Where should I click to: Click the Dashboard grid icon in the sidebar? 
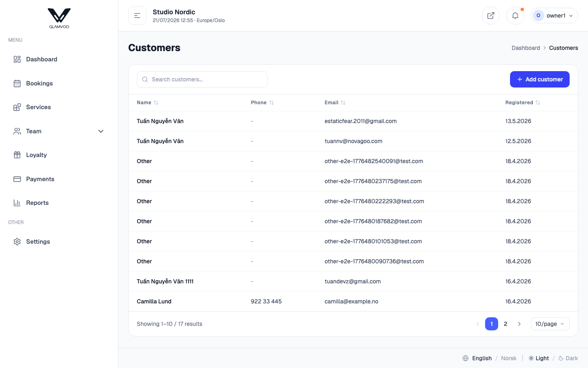(17, 59)
